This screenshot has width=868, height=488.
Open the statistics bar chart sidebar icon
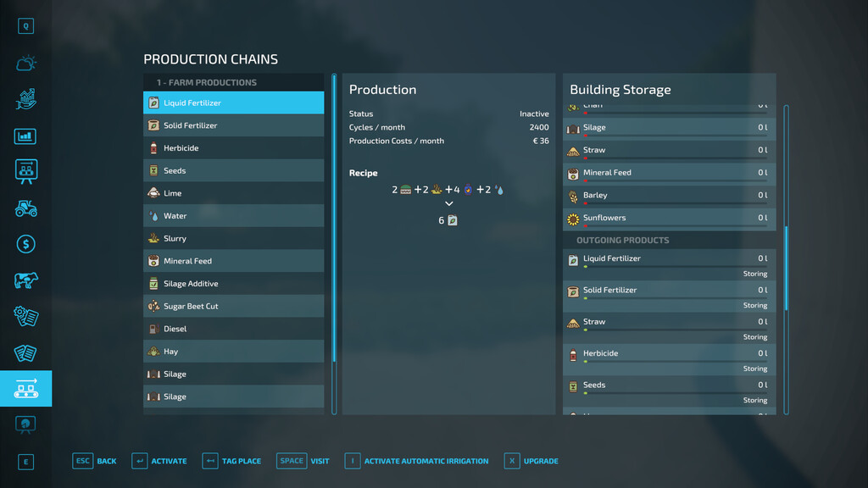tap(25, 136)
